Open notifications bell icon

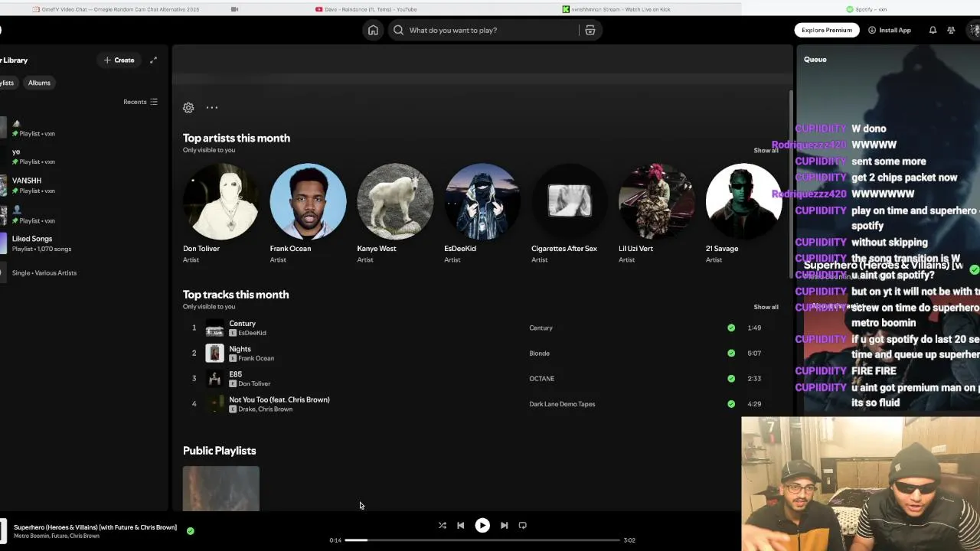(x=933, y=30)
